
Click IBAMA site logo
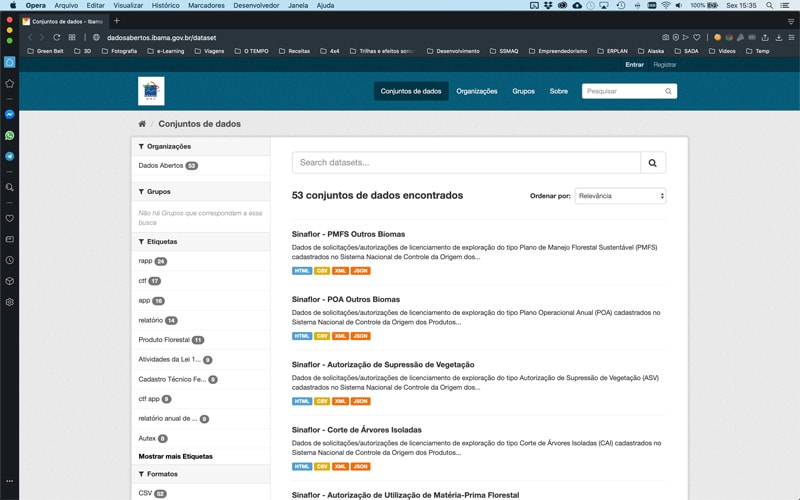coord(151,91)
